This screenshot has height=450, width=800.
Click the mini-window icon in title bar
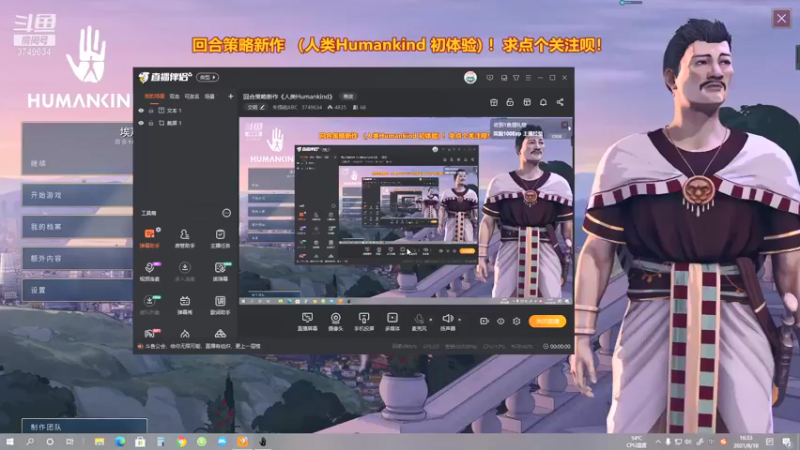(x=504, y=78)
